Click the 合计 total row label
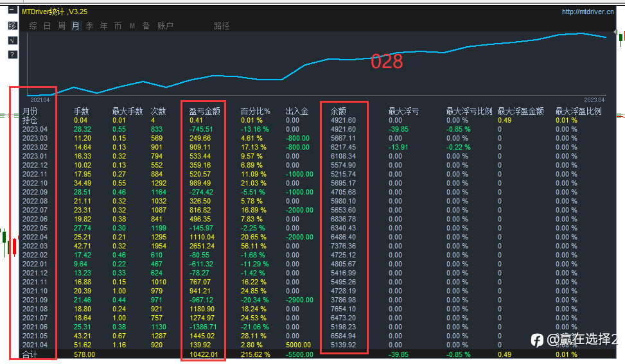625x364 pixels. (x=30, y=354)
